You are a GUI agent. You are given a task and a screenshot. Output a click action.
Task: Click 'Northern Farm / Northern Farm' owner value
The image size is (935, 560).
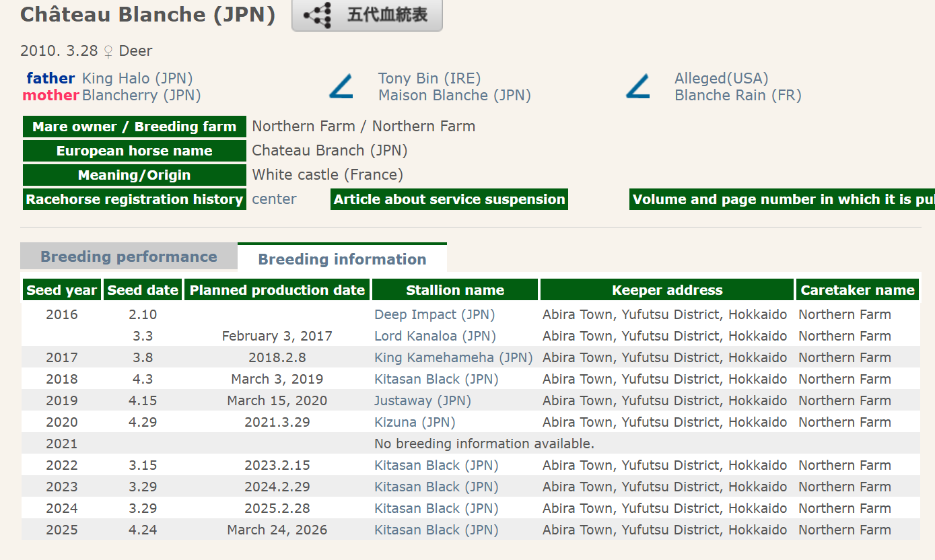click(x=363, y=126)
